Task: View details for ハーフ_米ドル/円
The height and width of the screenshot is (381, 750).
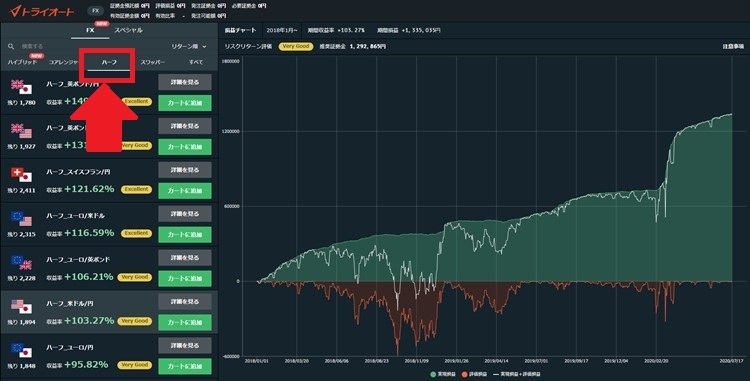Action: (185, 302)
